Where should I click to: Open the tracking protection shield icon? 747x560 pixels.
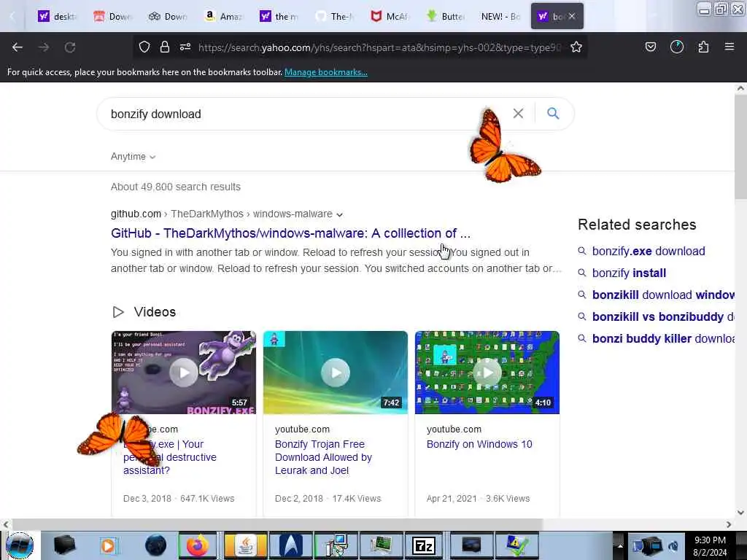click(144, 47)
